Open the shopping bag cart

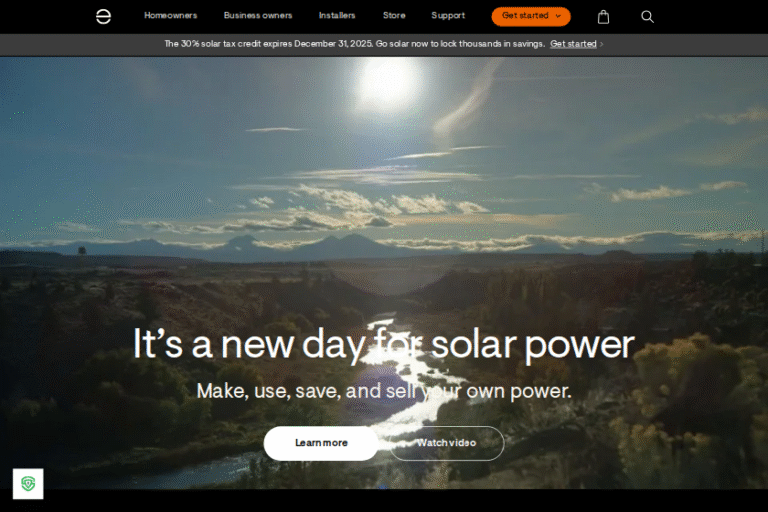(603, 17)
